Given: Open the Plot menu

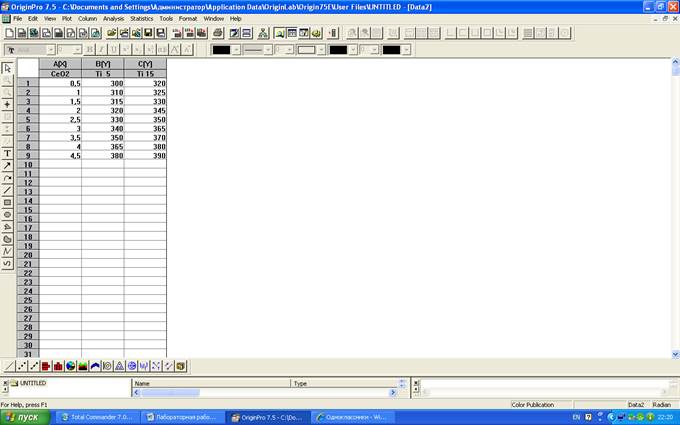Looking at the screenshot, I should click(x=67, y=19).
